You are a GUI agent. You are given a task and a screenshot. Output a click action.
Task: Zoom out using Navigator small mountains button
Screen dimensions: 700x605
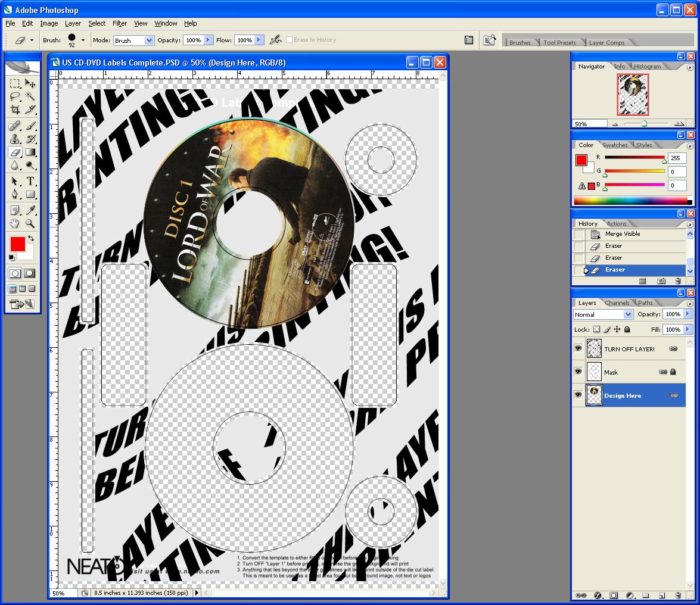[615, 124]
